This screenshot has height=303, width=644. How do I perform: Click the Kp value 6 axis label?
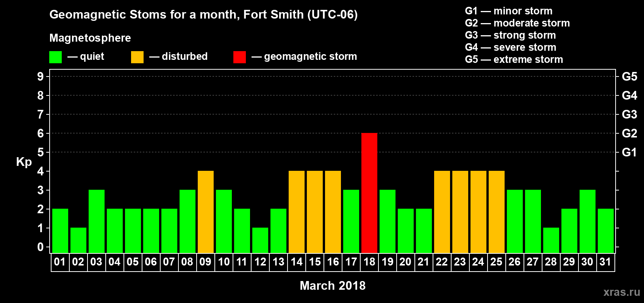[41, 133]
